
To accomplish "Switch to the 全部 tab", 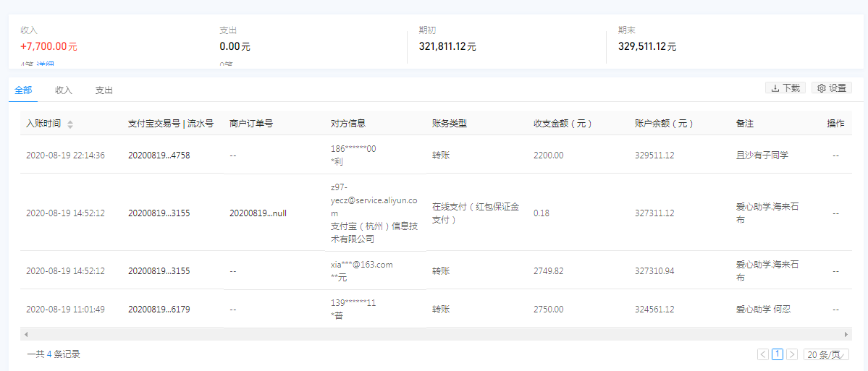I will tap(23, 90).
